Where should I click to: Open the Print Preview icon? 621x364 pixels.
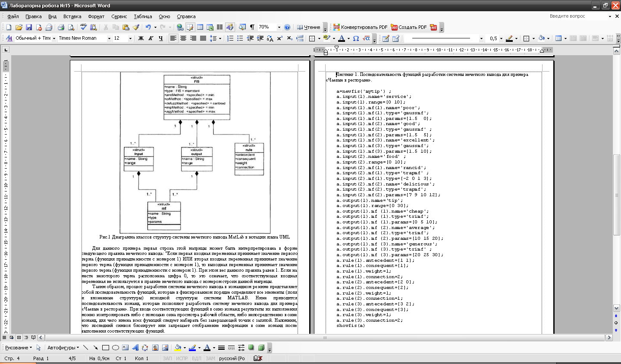pyautogui.click(x=71, y=27)
